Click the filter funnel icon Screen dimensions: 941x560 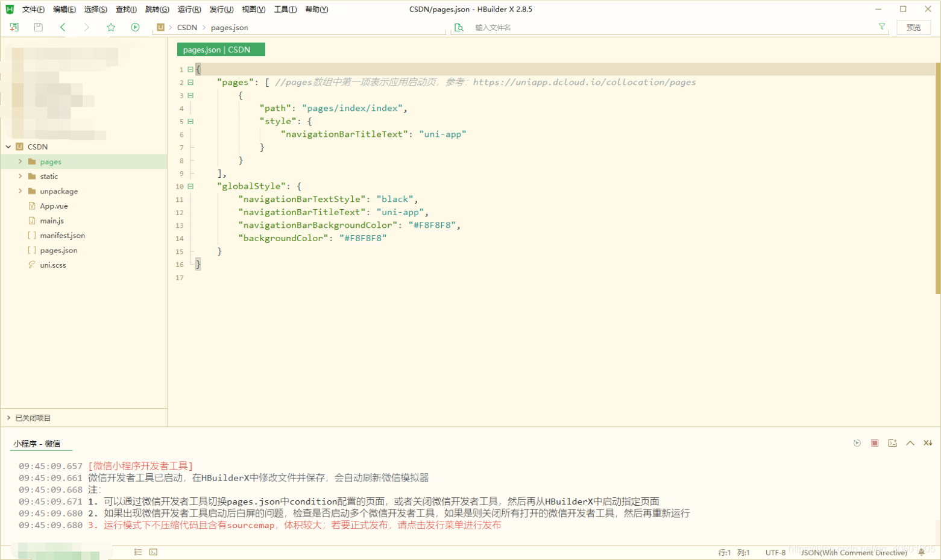(882, 27)
